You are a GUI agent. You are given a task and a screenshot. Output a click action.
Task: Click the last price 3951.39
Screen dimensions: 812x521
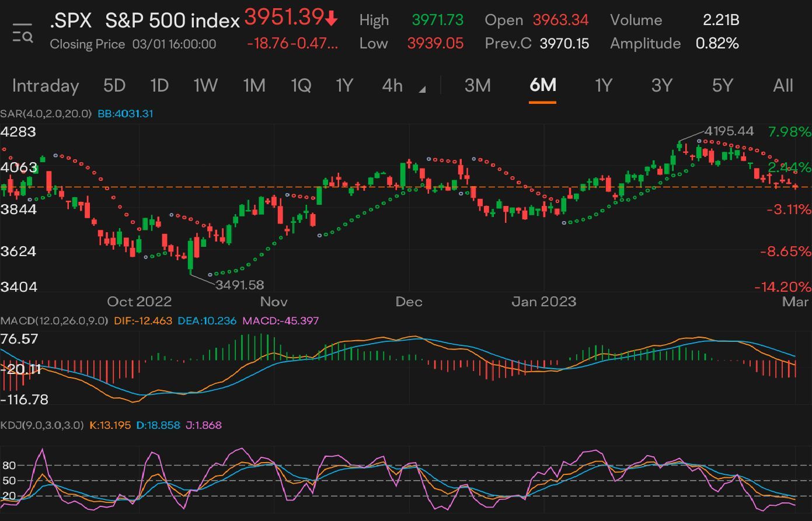point(284,18)
